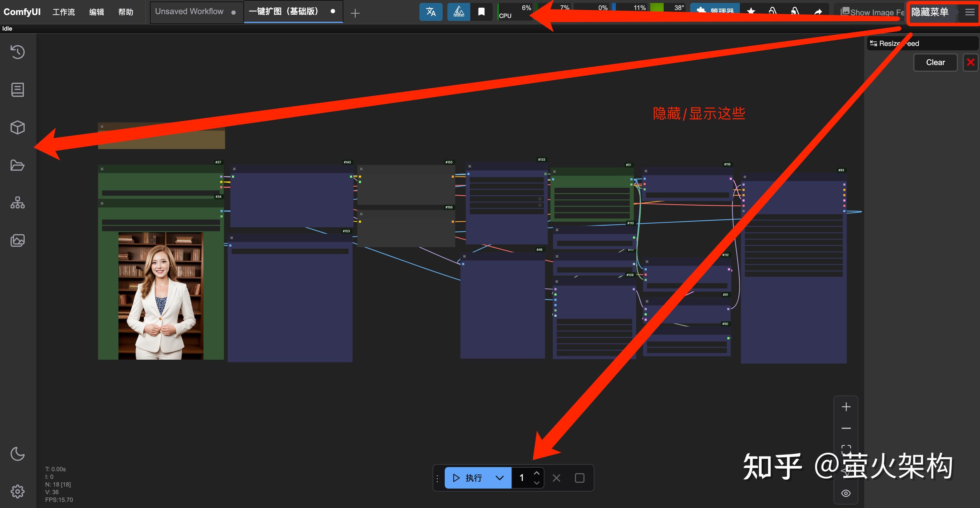Open the model library cube icon
This screenshot has height=508, width=980.
(18, 127)
